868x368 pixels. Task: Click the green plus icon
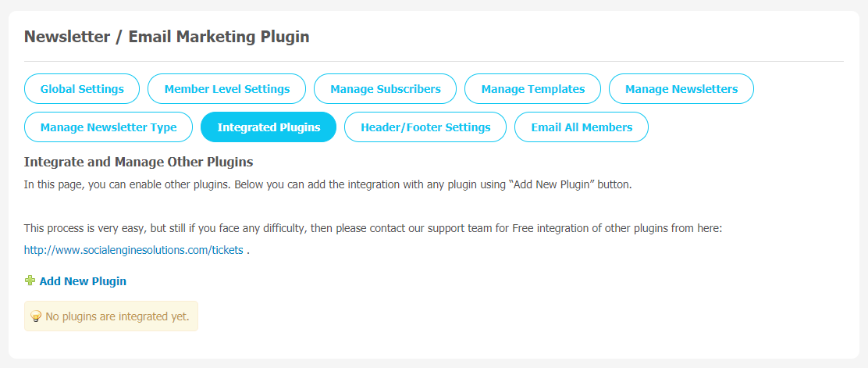click(x=30, y=281)
